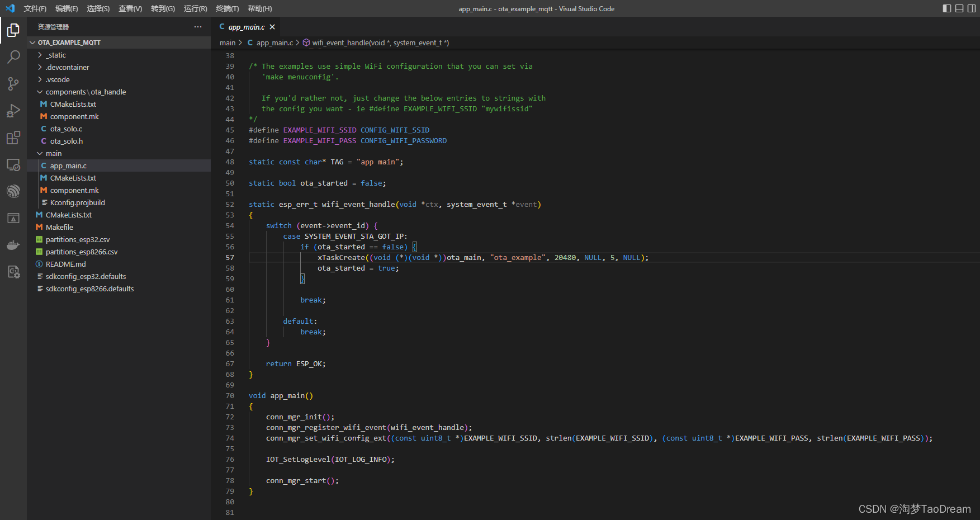Image resolution: width=980 pixels, height=520 pixels.
Task: Collapse the components\ota_handle folder
Action: (x=85, y=92)
